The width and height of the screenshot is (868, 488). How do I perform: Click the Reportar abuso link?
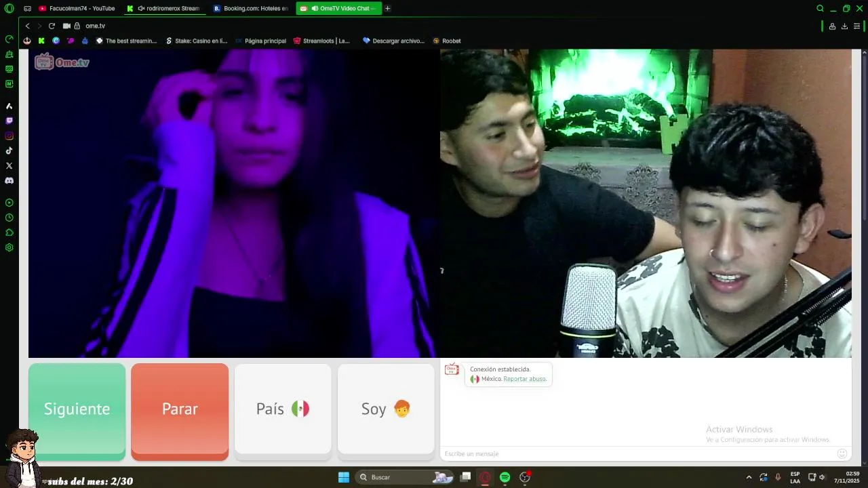point(525,379)
